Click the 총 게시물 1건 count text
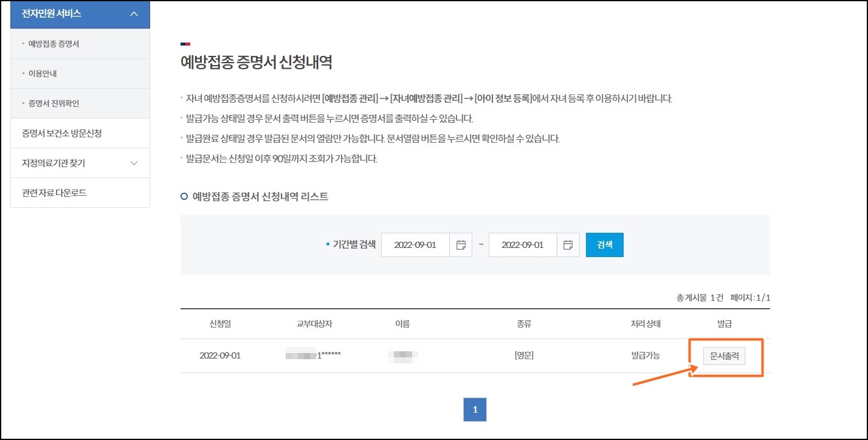The width and height of the screenshot is (868, 440). 700,298
